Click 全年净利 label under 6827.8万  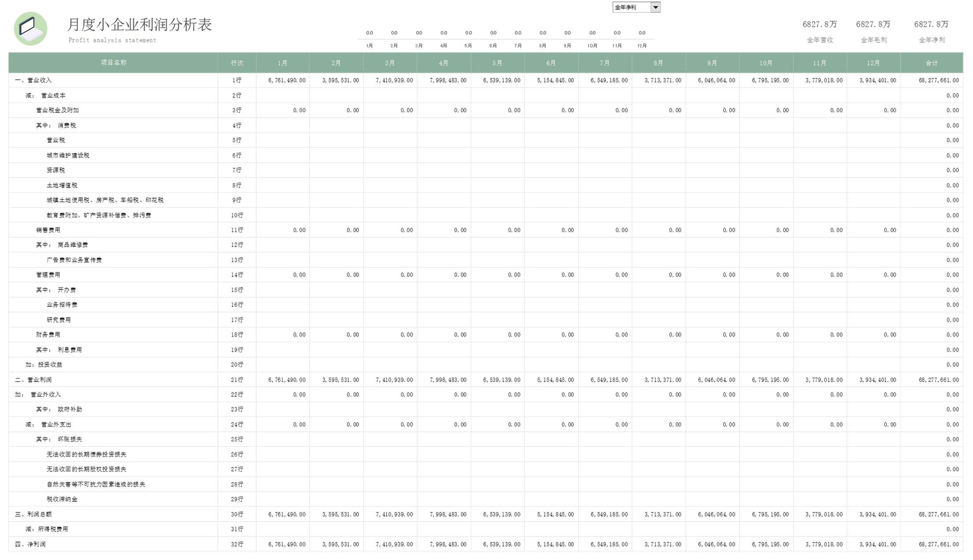coord(932,40)
